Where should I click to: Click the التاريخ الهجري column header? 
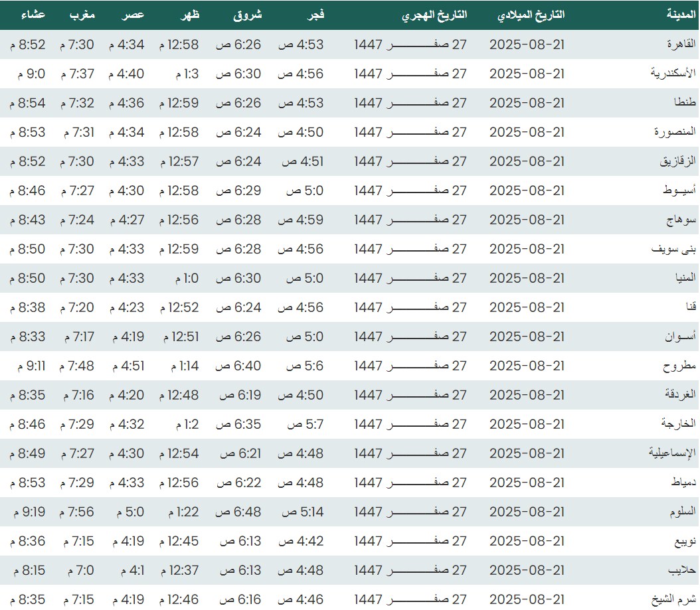click(x=434, y=15)
